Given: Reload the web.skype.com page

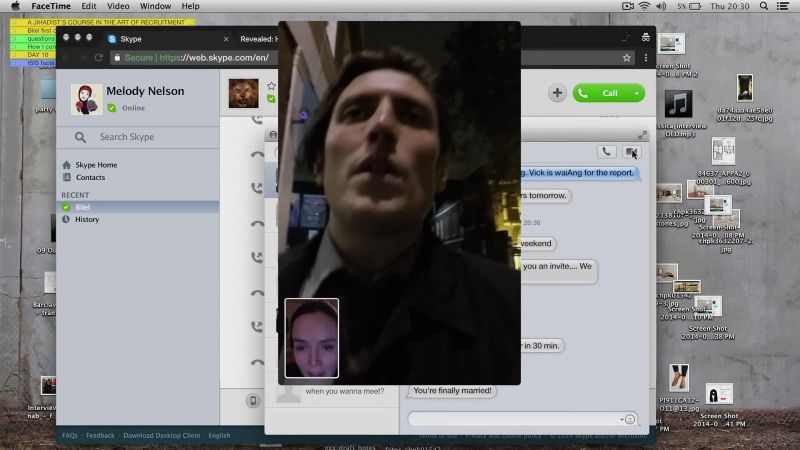Looking at the screenshot, I should coord(98,58).
